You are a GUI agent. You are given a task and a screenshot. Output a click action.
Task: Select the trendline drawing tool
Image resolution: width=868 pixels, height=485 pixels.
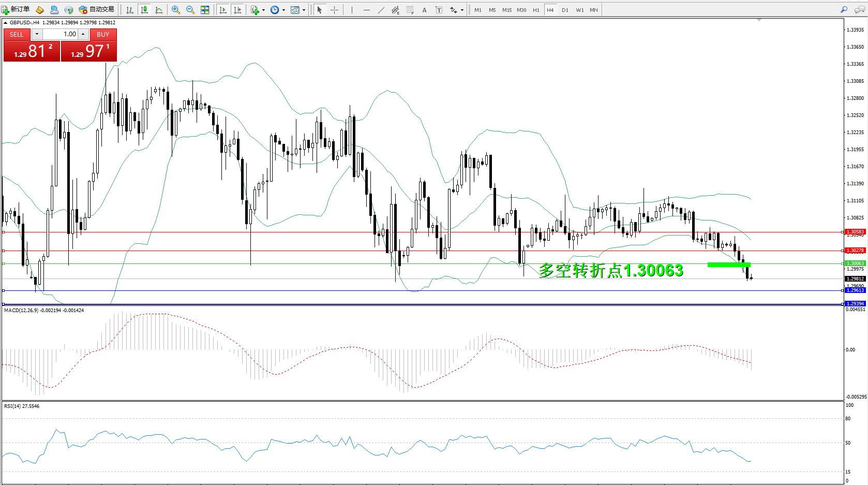coord(381,10)
